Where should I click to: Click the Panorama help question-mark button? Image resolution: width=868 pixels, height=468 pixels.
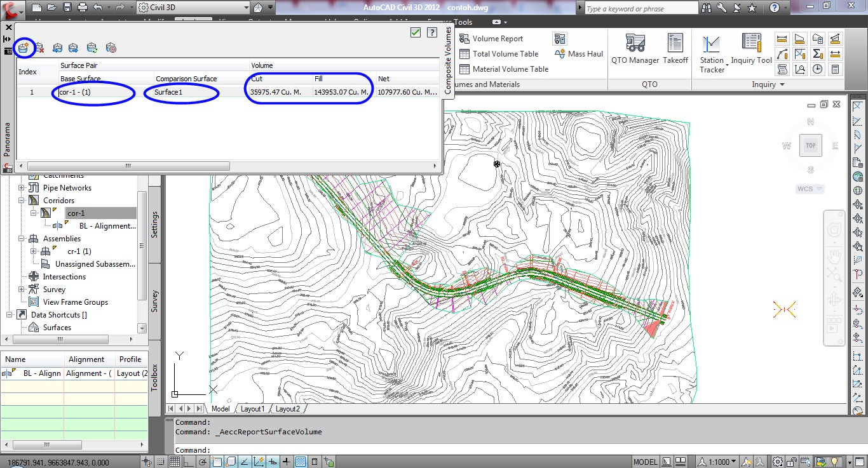pos(431,32)
